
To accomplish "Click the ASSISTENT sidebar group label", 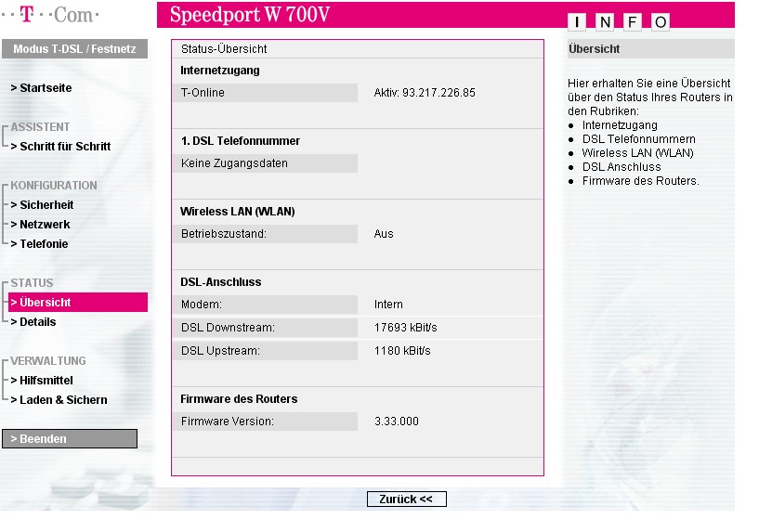I will coord(40,127).
